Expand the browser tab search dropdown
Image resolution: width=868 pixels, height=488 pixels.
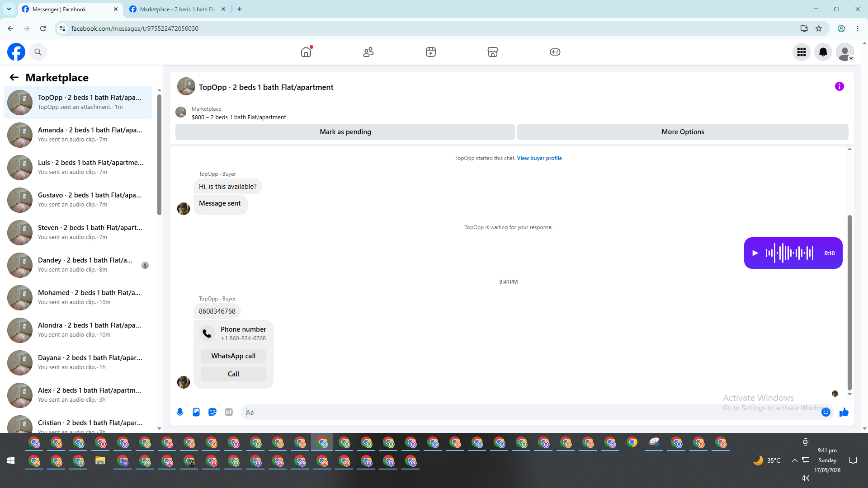tap(9, 9)
